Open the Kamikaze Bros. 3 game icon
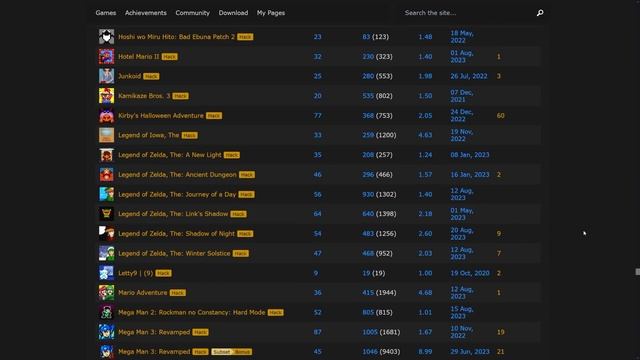Image resolution: width=640 pixels, height=360 pixels. (107, 96)
